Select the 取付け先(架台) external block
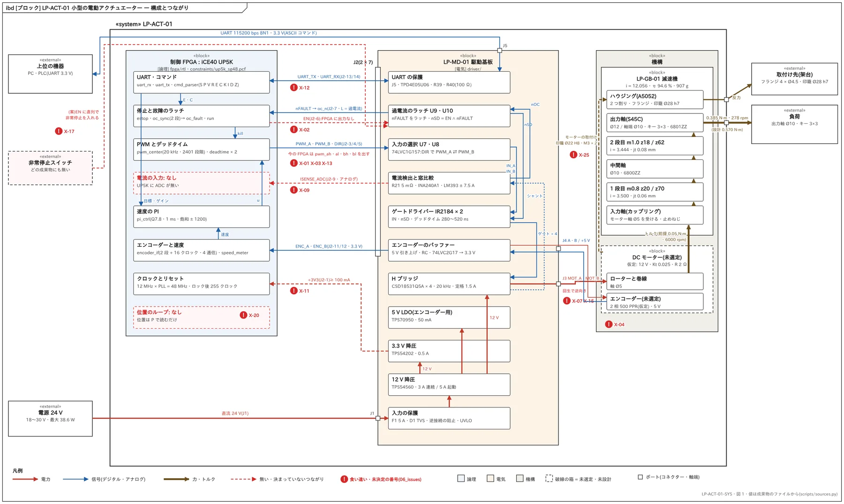 [794, 79]
